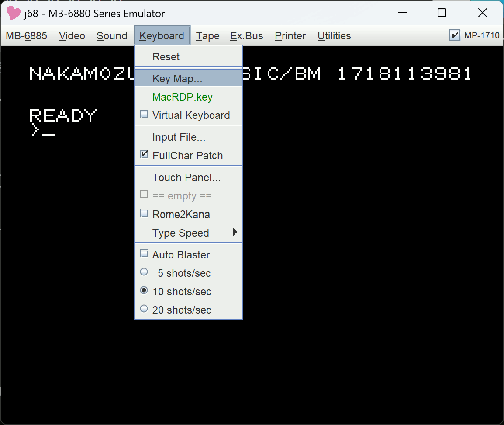Open the Touch Panel... settings
Viewport: 504px width, 425px height.
pos(188,177)
